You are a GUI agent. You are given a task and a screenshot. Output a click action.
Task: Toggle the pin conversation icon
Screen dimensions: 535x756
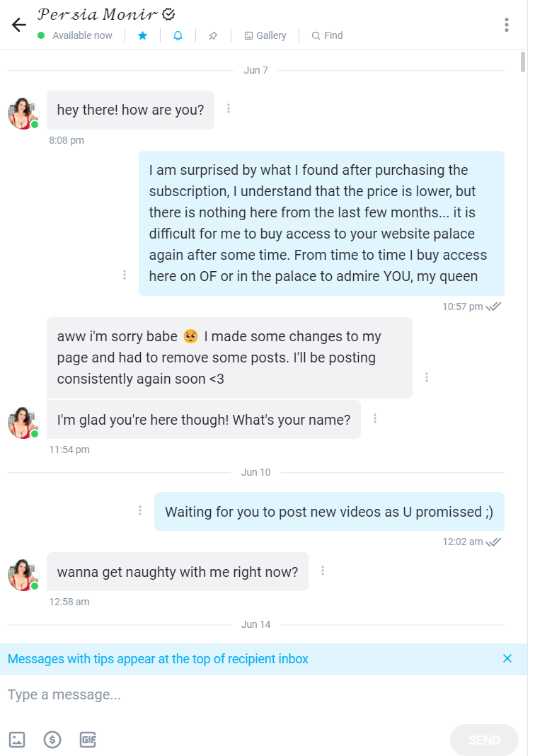pyautogui.click(x=213, y=35)
